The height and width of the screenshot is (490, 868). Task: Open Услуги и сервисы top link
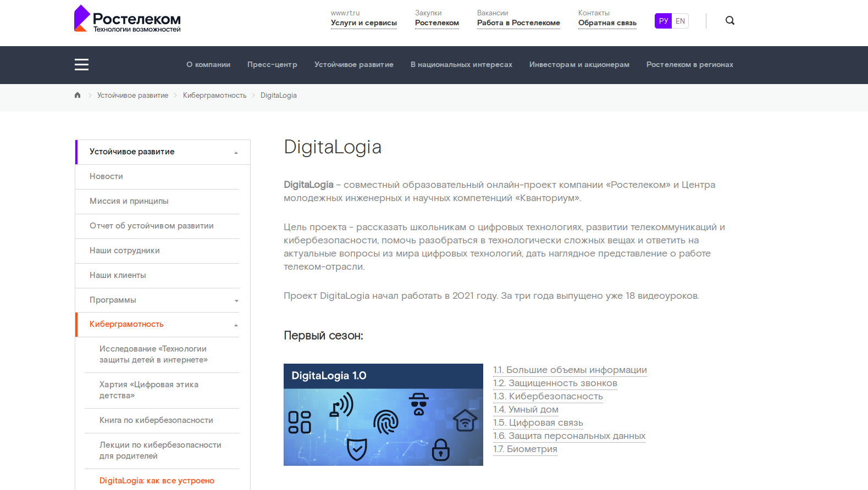[x=363, y=23]
